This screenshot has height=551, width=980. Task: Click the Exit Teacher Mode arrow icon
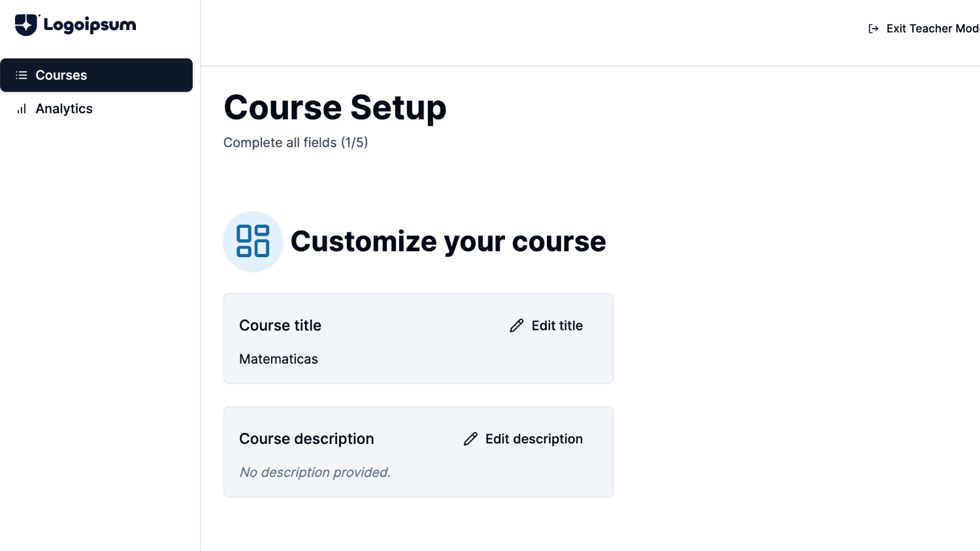click(x=873, y=29)
